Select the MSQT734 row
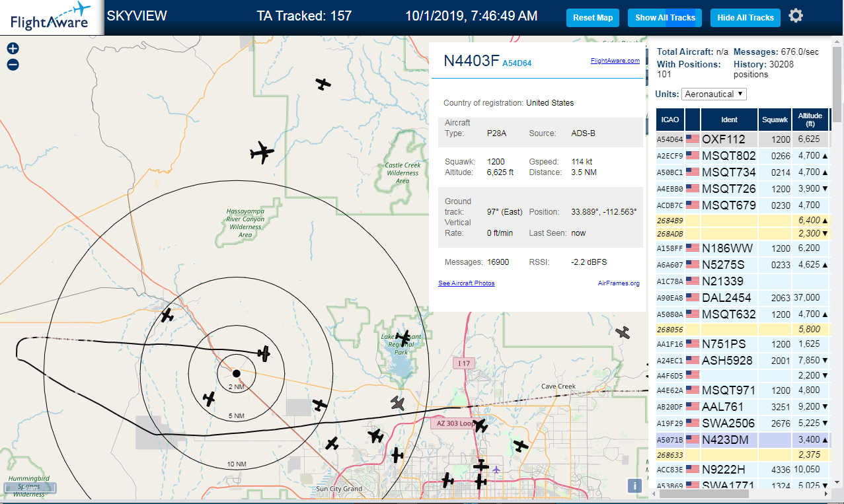The image size is (844, 504). pyautogui.click(x=743, y=172)
